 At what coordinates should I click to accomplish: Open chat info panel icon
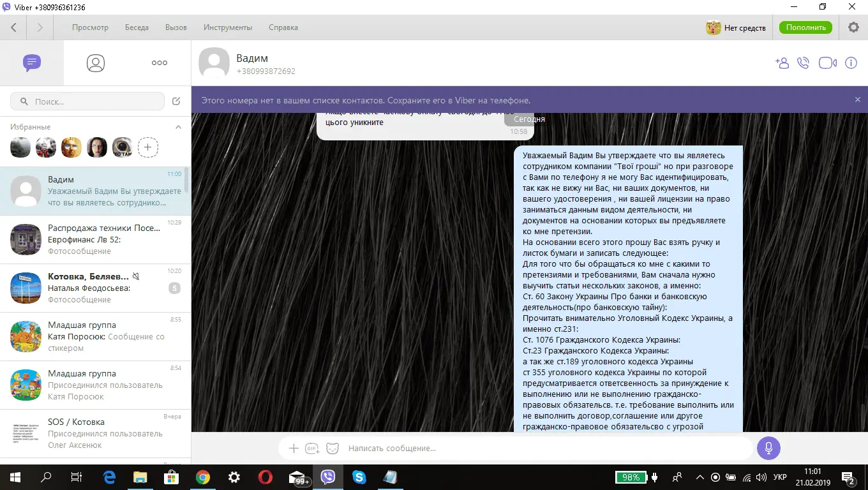tap(851, 63)
